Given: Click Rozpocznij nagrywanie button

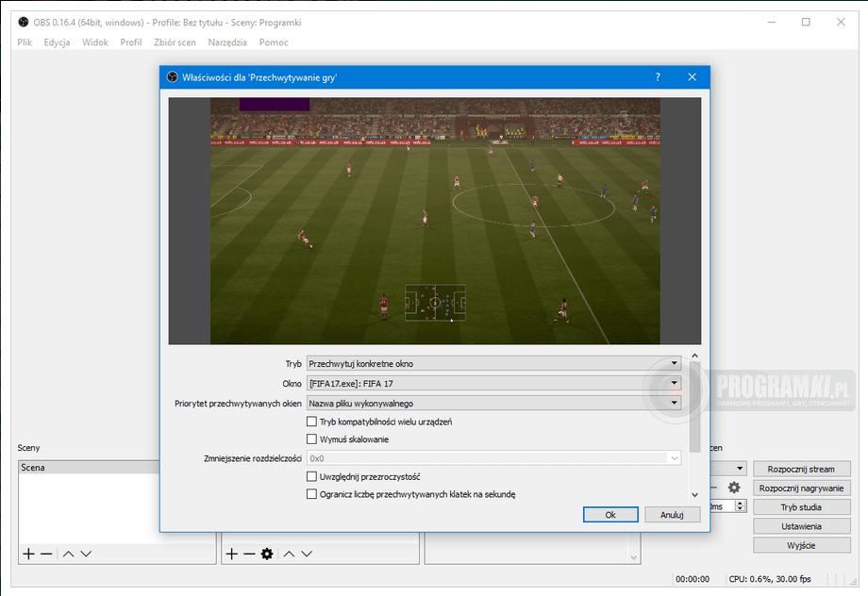Looking at the screenshot, I should pyautogui.click(x=802, y=488).
